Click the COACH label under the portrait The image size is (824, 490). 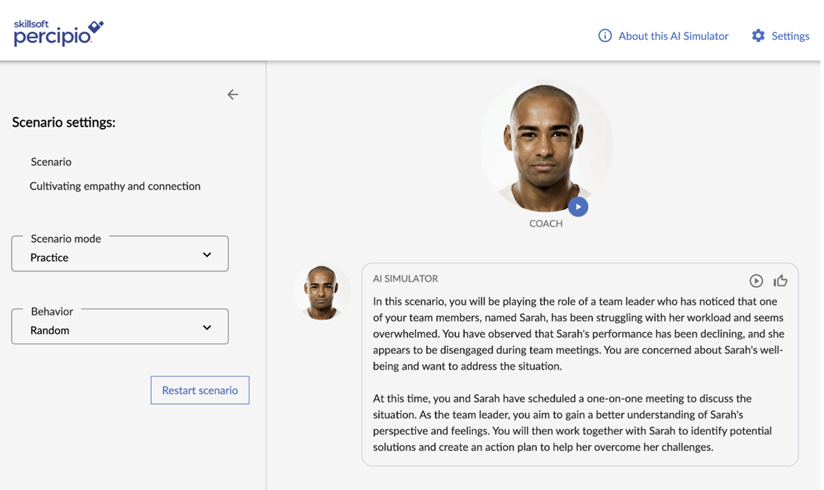coord(546,224)
